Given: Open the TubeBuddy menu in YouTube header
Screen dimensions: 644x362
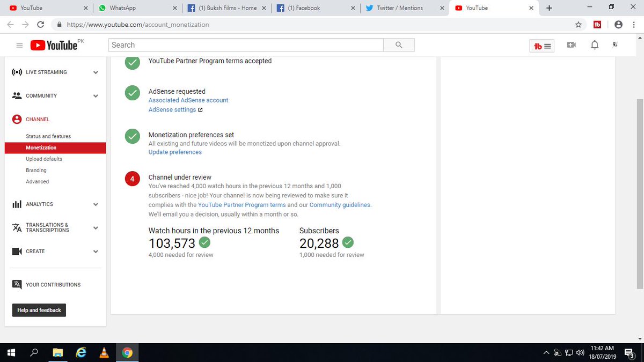Looking at the screenshot, I should [543, 46].
